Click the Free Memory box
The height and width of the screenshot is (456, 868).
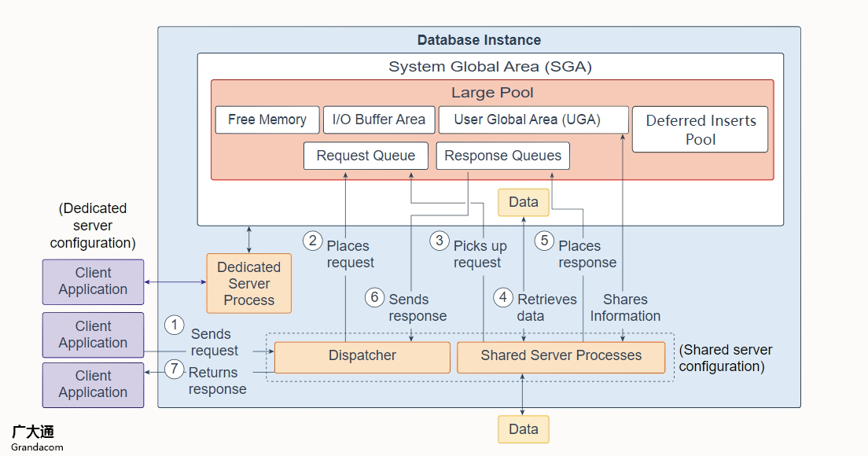click(267, 120)
